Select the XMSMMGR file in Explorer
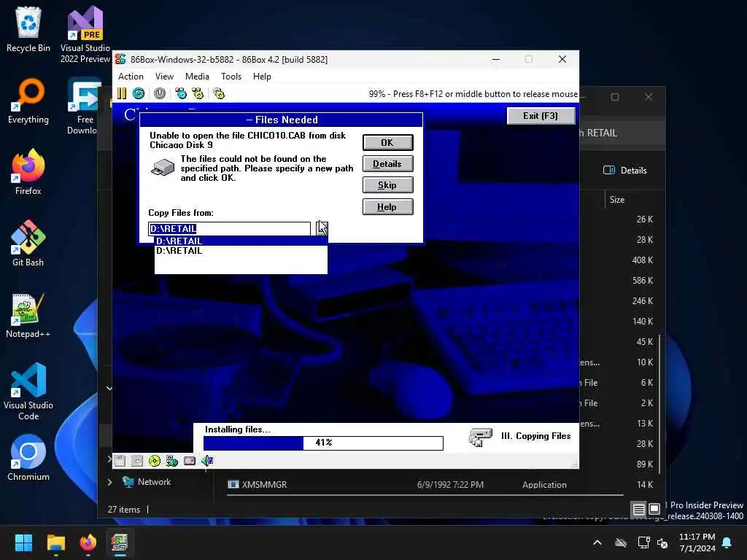 (x=264, y=484)
